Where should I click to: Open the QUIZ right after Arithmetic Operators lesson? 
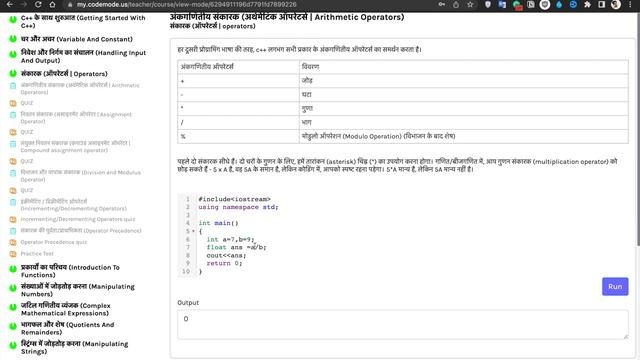27,103
